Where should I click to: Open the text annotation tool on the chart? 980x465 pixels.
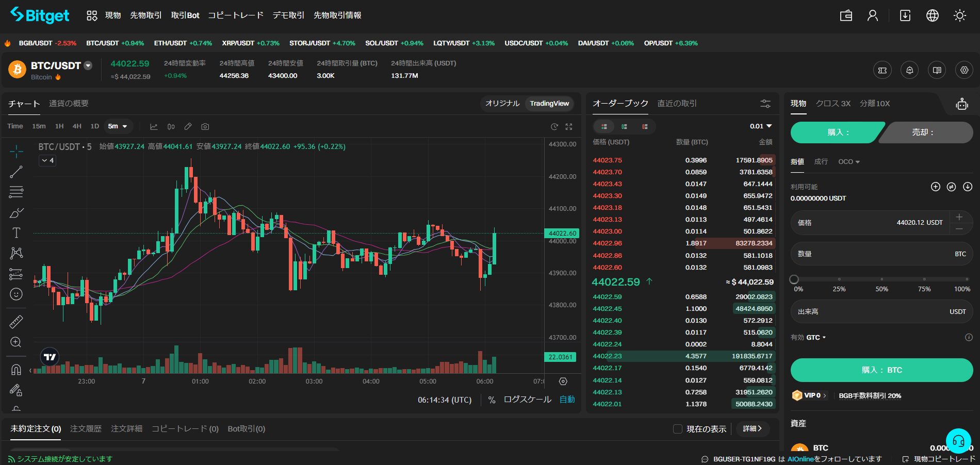coord(16,232)
